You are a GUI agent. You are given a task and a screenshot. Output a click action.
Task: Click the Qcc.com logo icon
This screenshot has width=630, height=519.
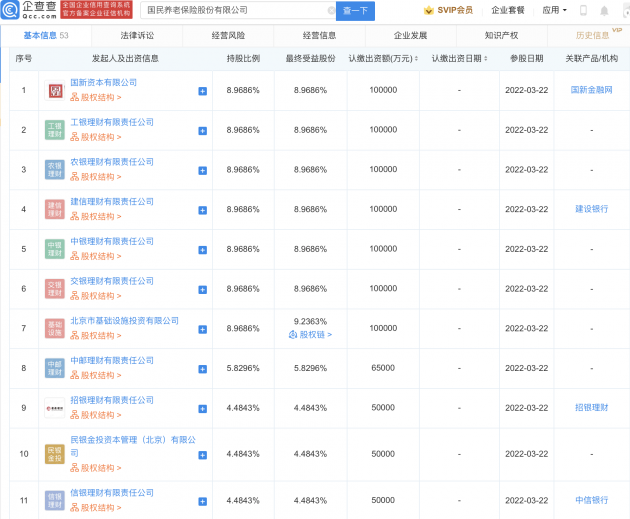click(10, 10)
